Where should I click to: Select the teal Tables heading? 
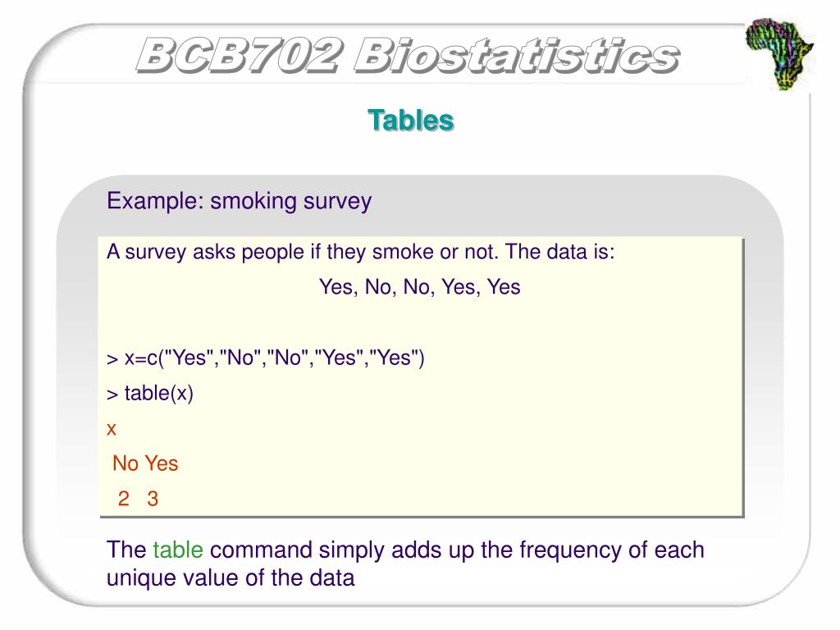pos(411,120)
